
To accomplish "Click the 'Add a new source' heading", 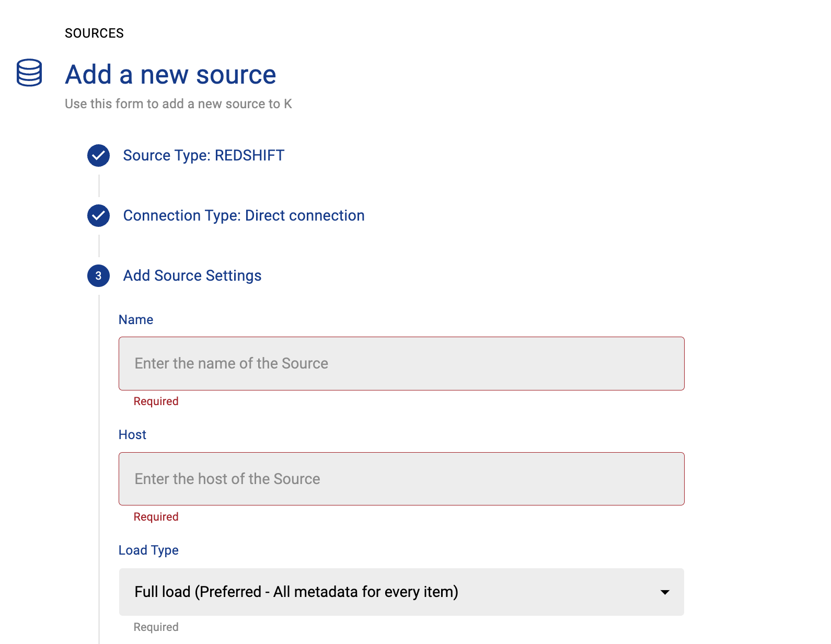I will click(170, 74).
